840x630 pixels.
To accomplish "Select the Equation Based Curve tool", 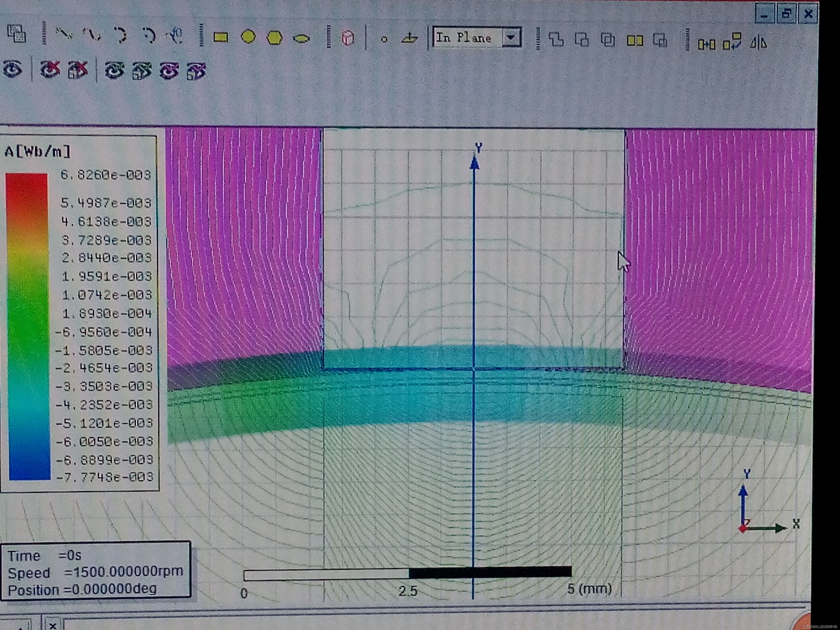I will (175, 35).
